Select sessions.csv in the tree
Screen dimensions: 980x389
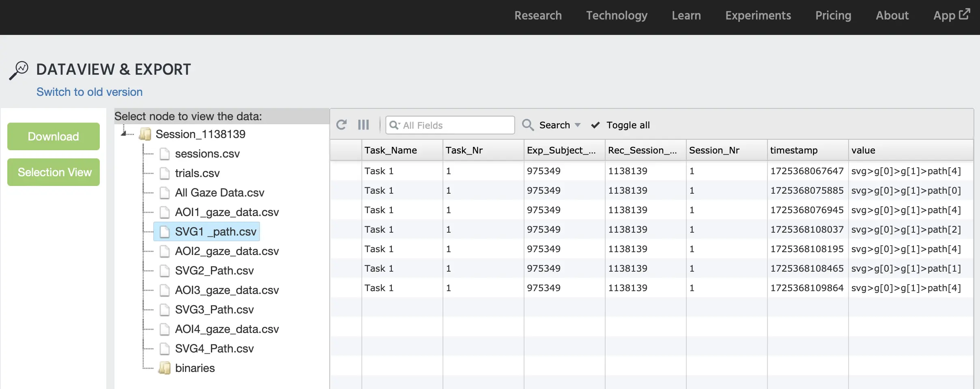pyautogui.click(x=207, y=154)
